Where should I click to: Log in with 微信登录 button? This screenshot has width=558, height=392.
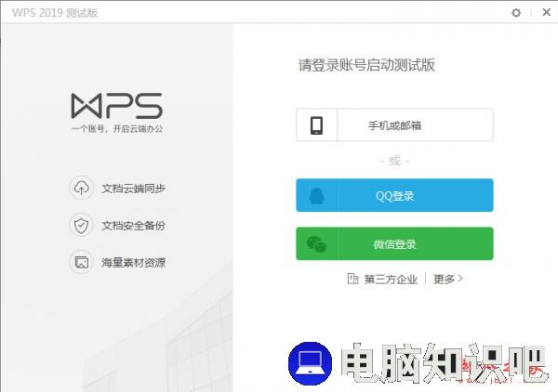point(394,243)
